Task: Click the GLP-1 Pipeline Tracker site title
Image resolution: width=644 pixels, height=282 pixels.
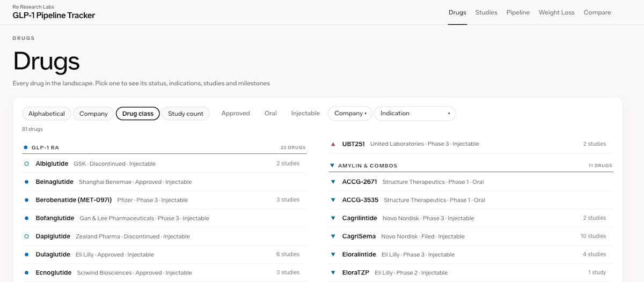Action: click(54, 16)
